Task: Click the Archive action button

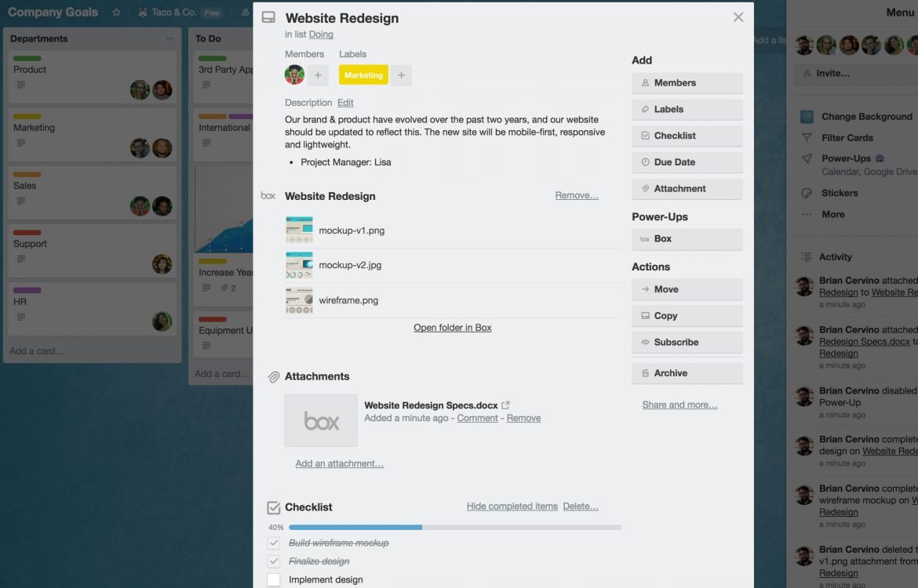Action: click(x=687, y=373)
